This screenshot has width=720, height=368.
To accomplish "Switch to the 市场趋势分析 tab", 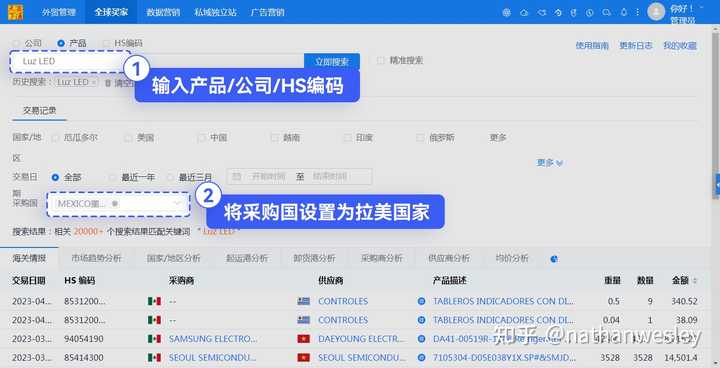I will (x=96, y=258).
